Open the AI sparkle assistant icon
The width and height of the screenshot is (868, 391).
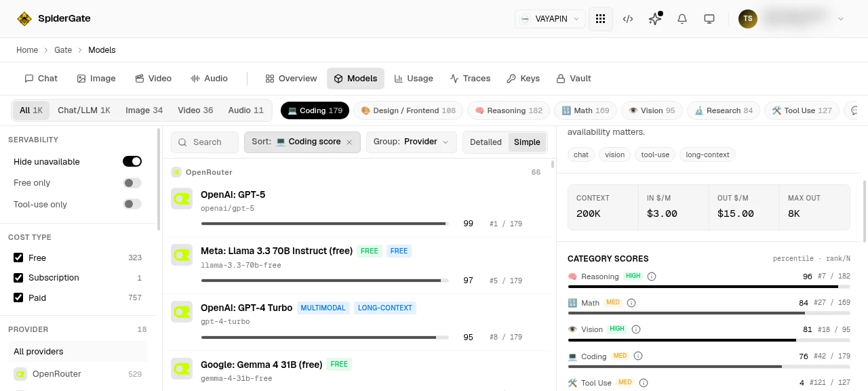pyautogui.click(x=655, y=19)
